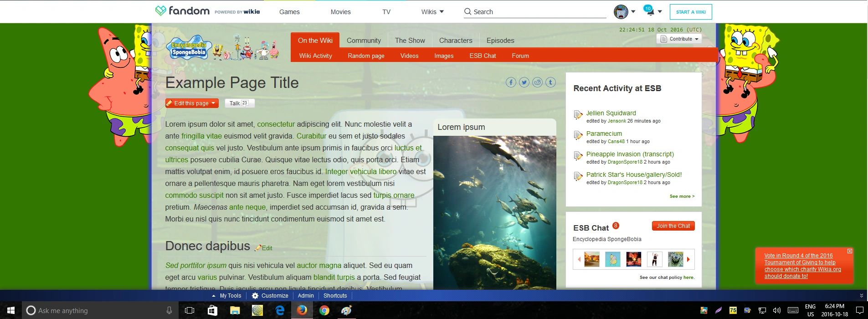Open the Talk page button

(x=239, y=103)
